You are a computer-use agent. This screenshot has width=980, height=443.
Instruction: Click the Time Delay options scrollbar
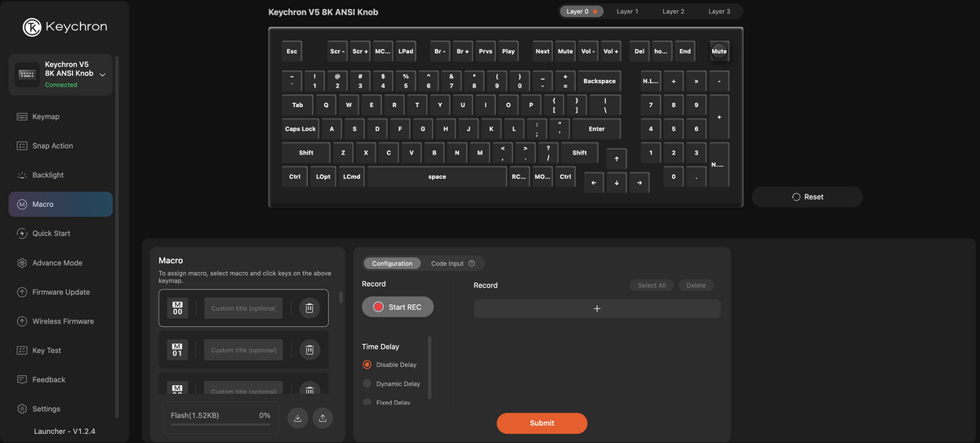pyautogui.click(x=430, y=368)
